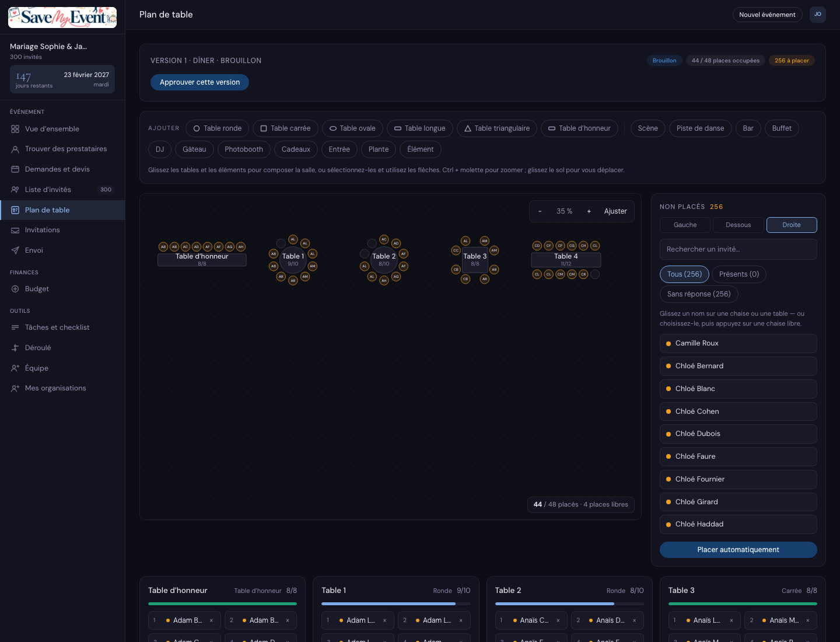
Task: Add a Photobooth element
Action: [x=244, y=149]
